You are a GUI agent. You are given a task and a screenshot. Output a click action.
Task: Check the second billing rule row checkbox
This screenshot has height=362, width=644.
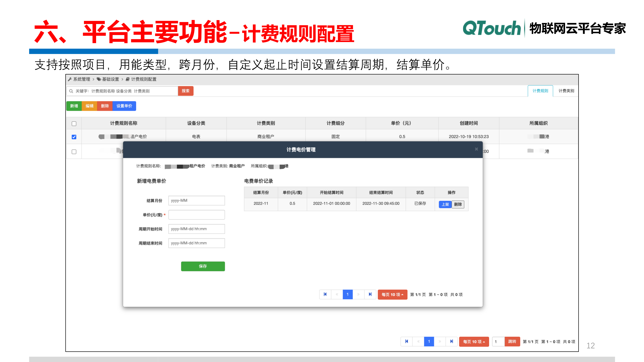(74, 151)
